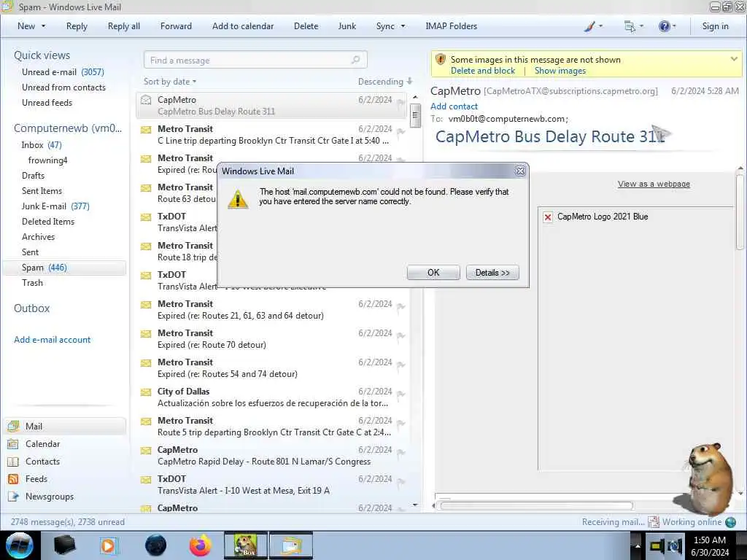
Task: Click OK in the error dialog
Action: pyautogui.click(x=433, y=273)
